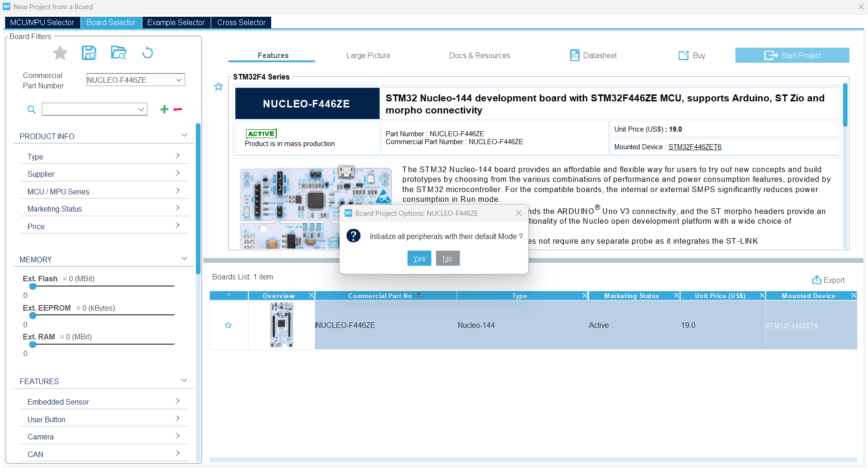
Task: Collapse the FEATURES section
Action: [x=184, y=380]
